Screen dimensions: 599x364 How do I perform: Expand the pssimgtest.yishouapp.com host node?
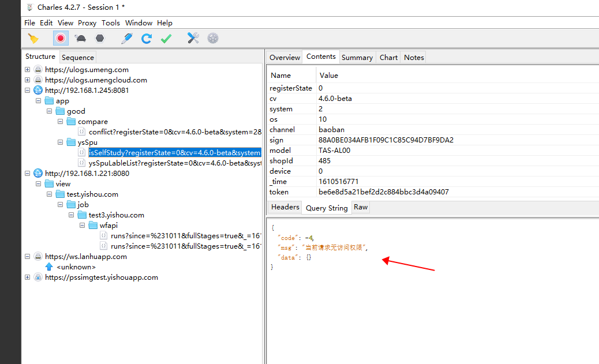pos(28,277)
